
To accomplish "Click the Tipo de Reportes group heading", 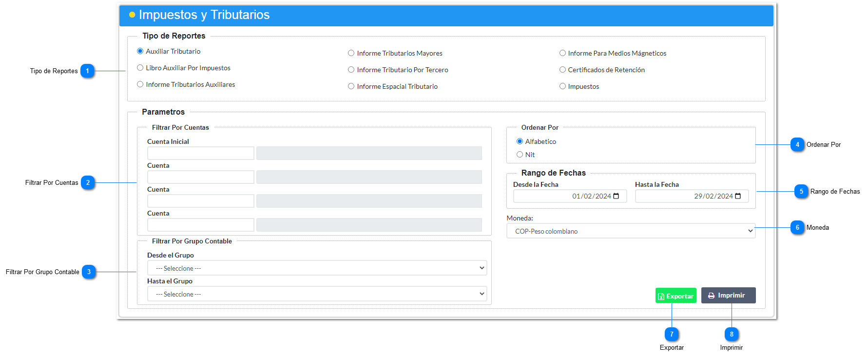I will 174,36.
